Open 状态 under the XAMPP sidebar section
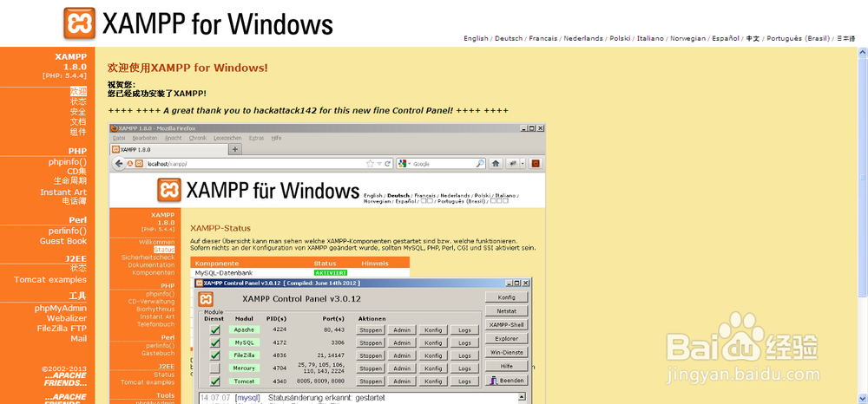Screen dimensions: 868x404 pyautogui.click(x=79, y=101)
